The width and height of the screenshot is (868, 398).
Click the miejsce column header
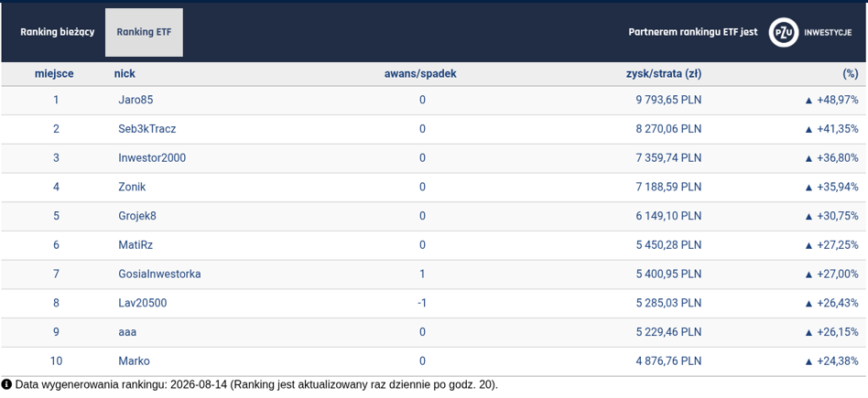[54, 73]
